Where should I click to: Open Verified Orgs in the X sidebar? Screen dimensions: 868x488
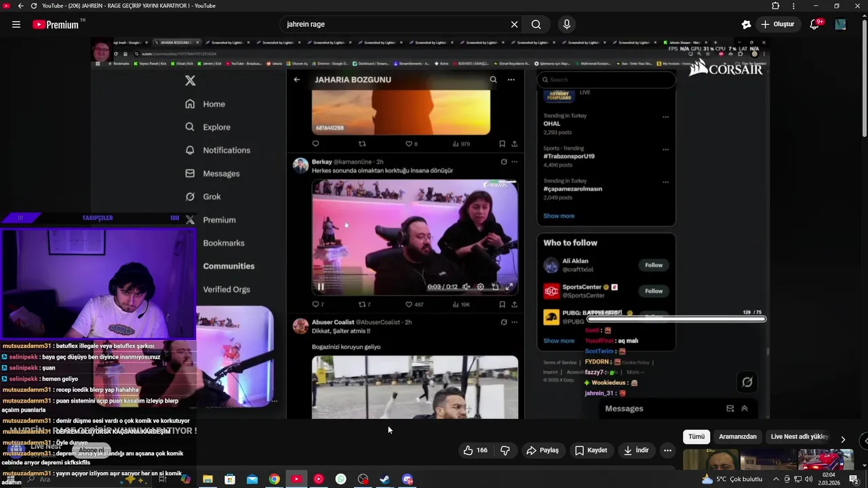pos(226,289)
